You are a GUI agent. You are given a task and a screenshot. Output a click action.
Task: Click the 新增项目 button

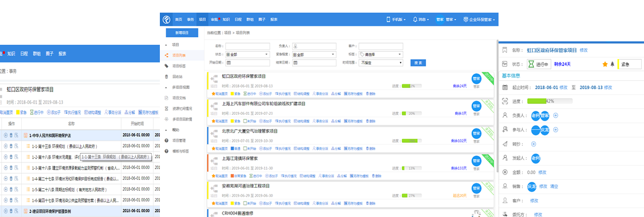point(182,33)
